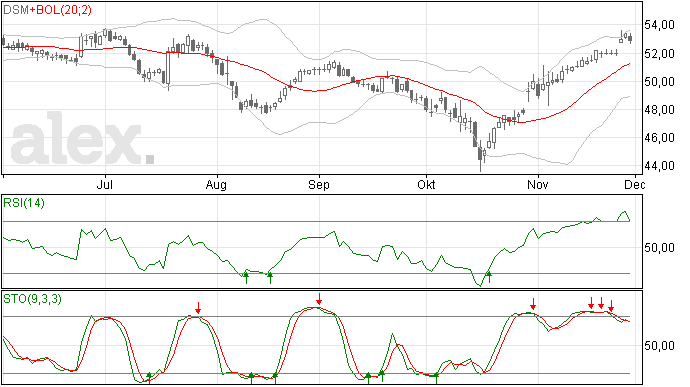Image resolution: width=690 pixels, height=387 pixels.
Task: Click the 50,00 level in STO panel
Action: click(659, 346)
